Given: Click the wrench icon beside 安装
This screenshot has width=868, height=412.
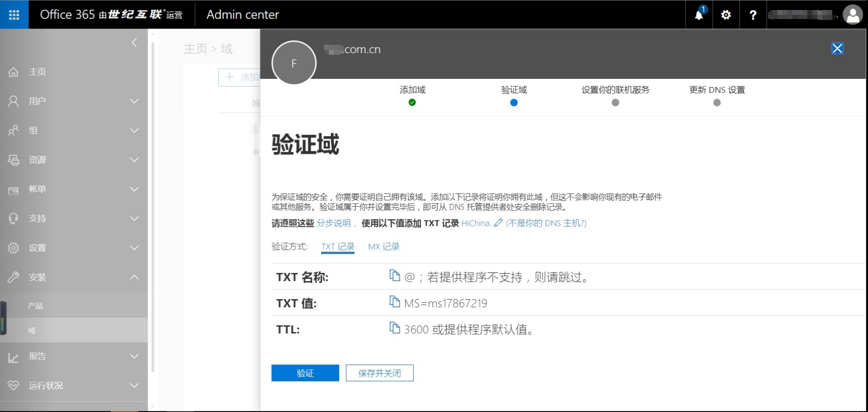Looking at the screenshot, I should pyautogui.click(x=14, y=277).
